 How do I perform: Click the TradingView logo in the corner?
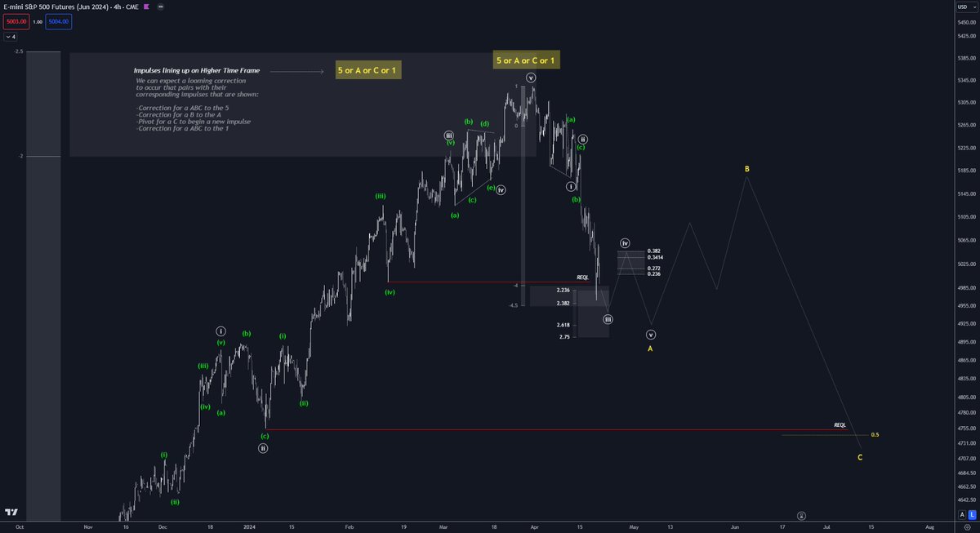tap(11, 513)
